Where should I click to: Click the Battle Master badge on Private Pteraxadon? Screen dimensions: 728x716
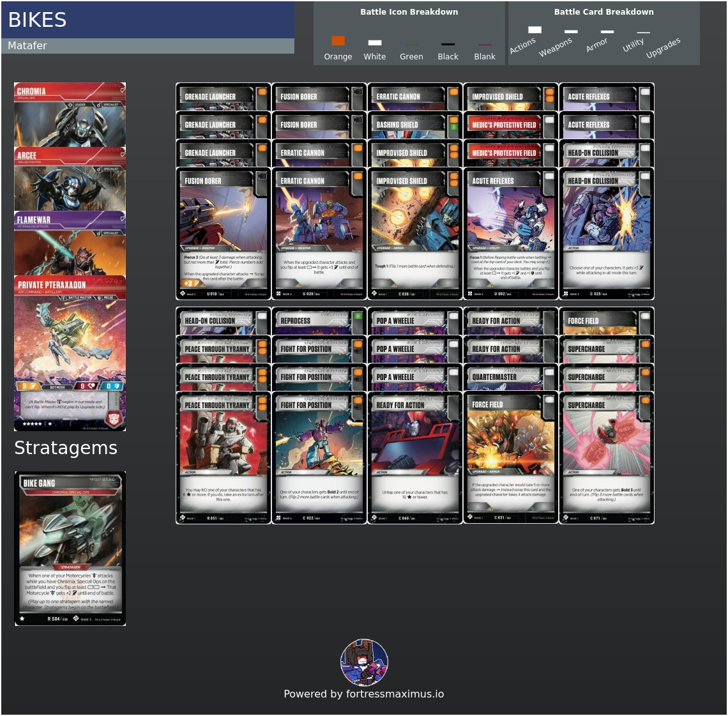click(x=77, y=297)
